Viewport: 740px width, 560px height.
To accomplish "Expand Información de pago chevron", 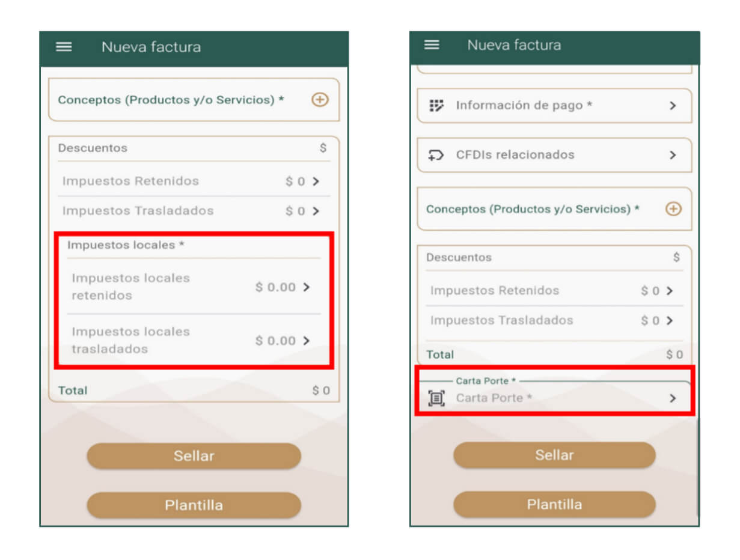I will (x=673, y=106).
